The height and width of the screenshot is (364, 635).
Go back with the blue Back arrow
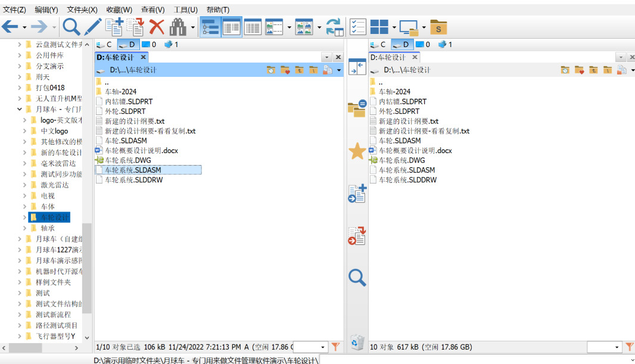click(x=10, y=27)
